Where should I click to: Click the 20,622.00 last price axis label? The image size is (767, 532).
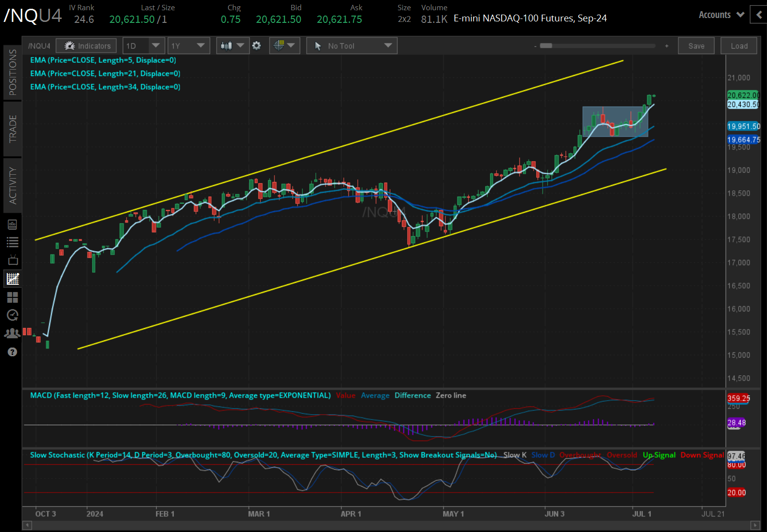tap(743, 95)
